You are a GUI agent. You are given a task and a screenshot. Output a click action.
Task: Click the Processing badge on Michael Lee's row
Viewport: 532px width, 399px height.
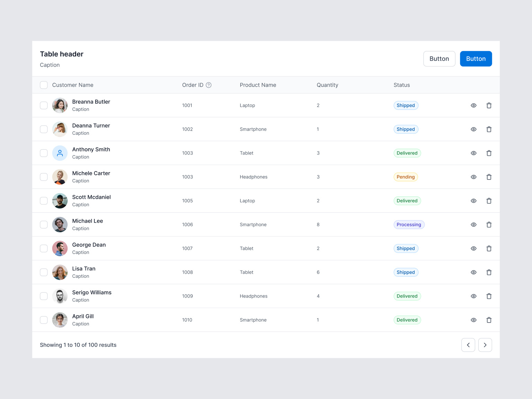point(409,224)
